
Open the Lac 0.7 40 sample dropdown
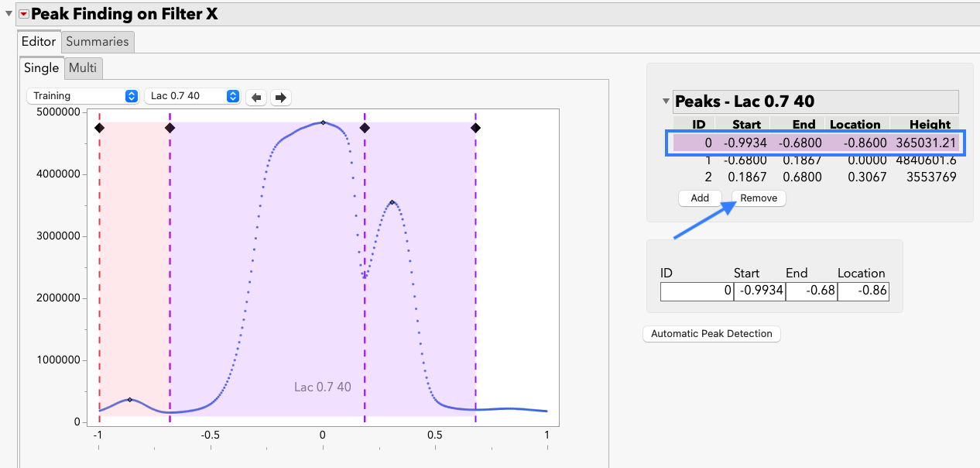tap(186, 95)
